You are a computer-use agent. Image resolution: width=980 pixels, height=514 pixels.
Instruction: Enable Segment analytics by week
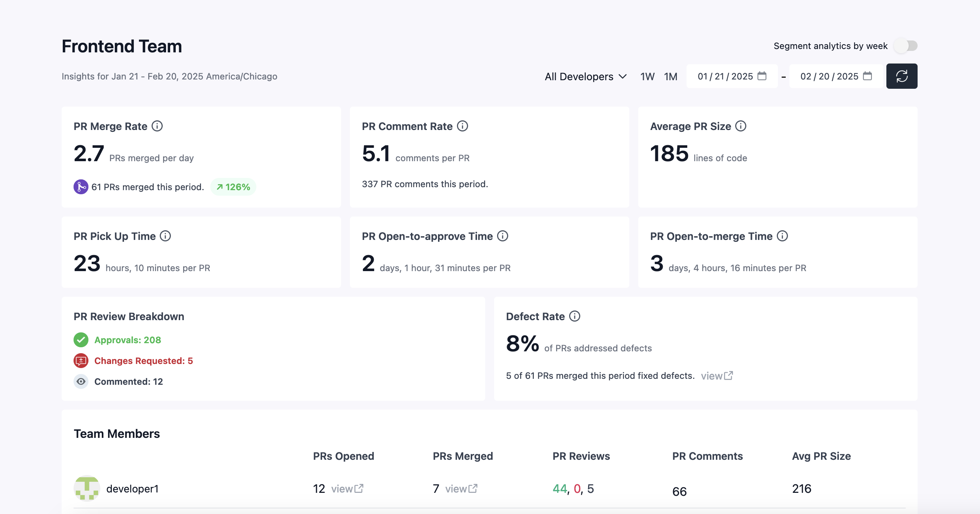pos(906,45)
